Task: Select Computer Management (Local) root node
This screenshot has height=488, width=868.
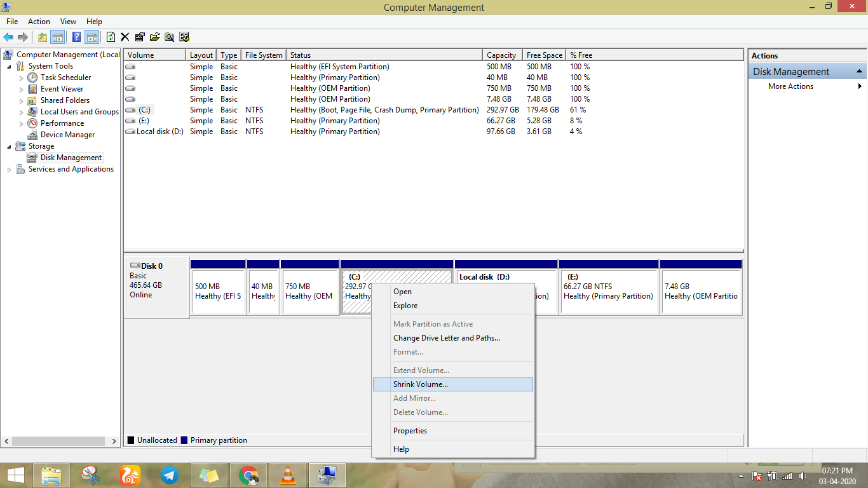Action: (x=67, y=55)
